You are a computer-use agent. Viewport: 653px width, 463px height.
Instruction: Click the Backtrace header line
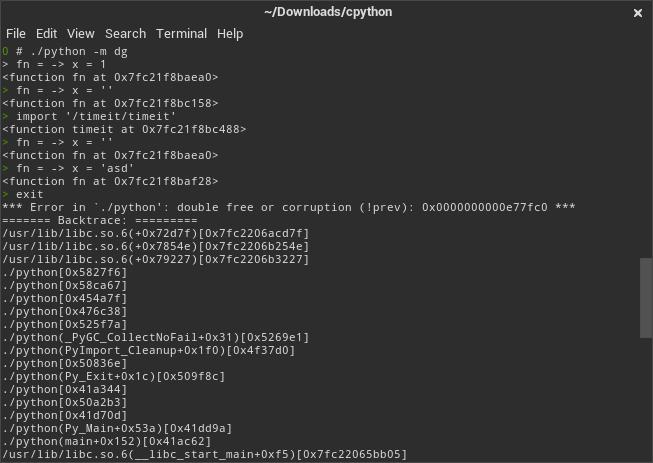click(93, 220)
